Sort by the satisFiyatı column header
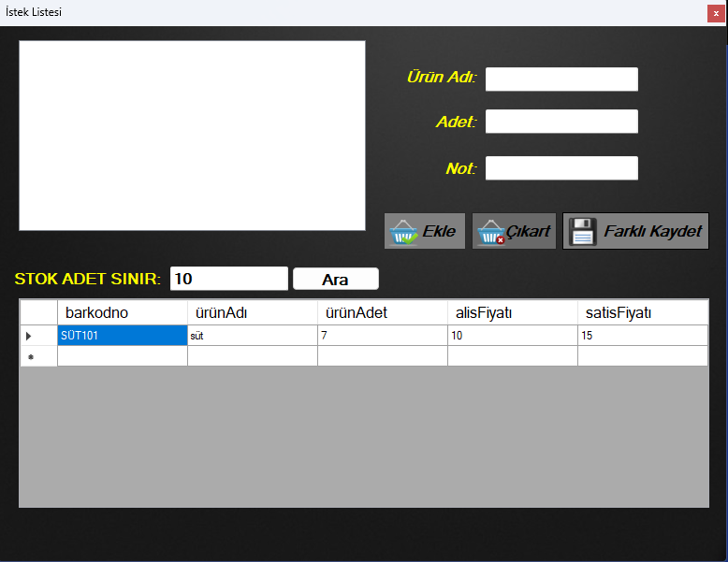728x562 pixels. (x=643, y=312)
